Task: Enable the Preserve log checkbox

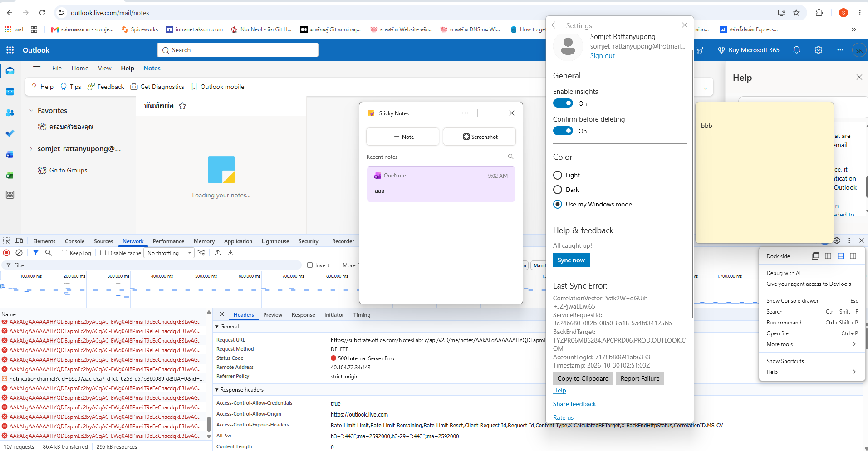Action: click(x=64, y=253)
